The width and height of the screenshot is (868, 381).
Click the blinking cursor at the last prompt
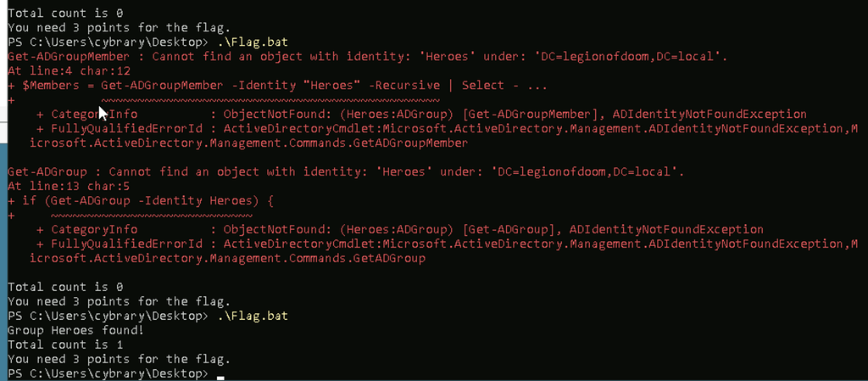[220, 374]
